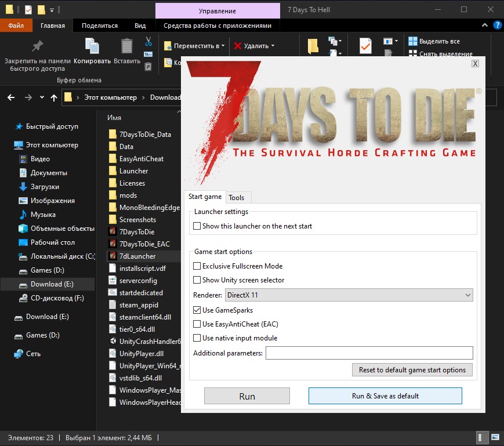The width and height of the screenshot is (504, 446).
Task: Click the Copy icon in the ribbon
Action: click(x=92, y=46)
